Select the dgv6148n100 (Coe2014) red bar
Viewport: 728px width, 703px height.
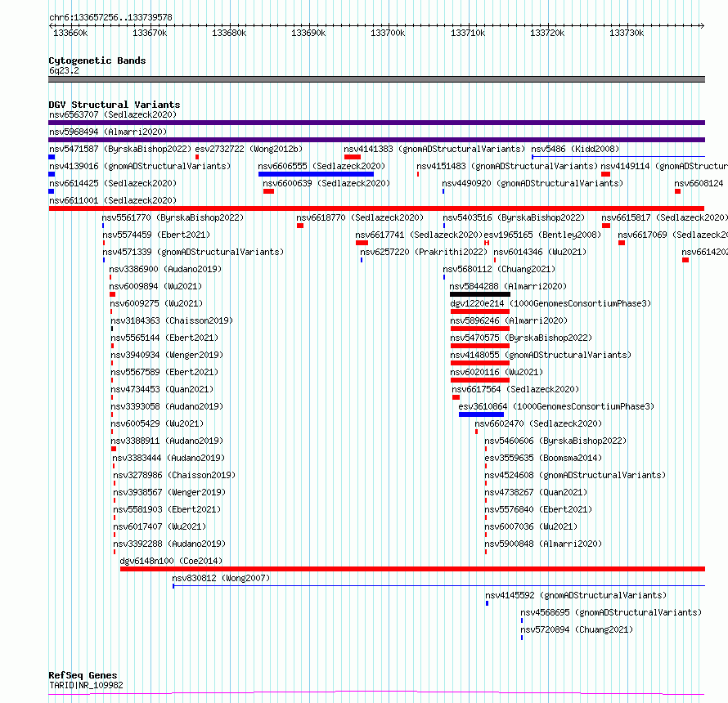(412, 569)
